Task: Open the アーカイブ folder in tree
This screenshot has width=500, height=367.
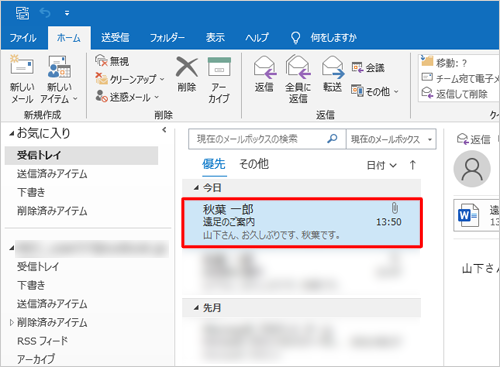Action: click(x=36, y=359)
